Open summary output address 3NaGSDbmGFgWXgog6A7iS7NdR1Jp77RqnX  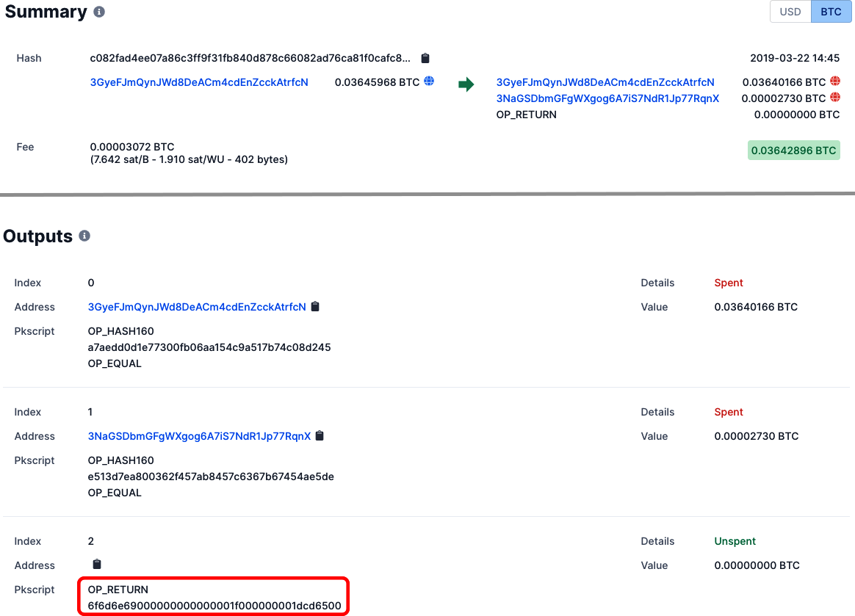click(607, 98)
